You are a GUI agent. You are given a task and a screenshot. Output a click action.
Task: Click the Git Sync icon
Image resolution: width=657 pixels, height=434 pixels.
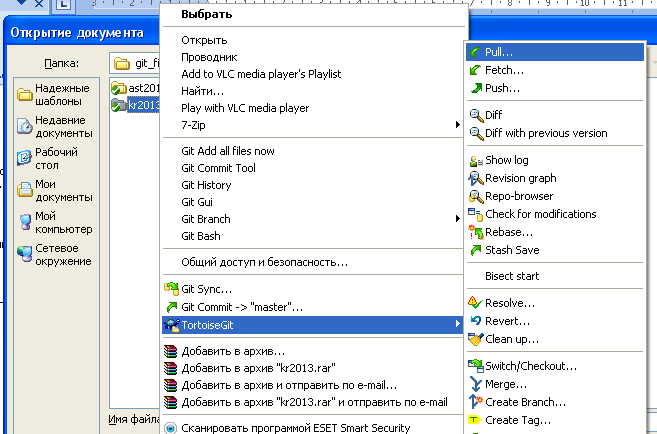171,289
